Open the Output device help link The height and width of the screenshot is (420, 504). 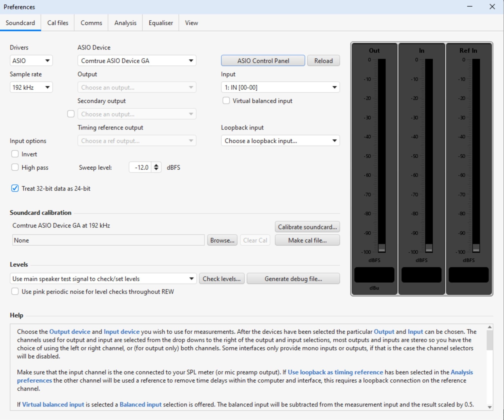(x=70, y=332)
